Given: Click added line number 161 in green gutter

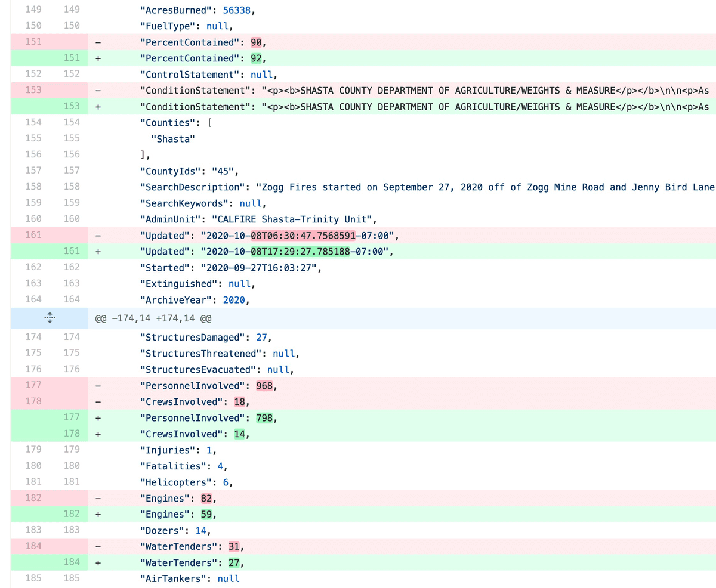Looking at the screenshot, I should click(x=72, y=251).
